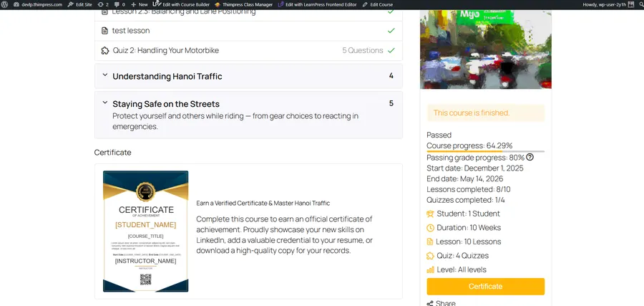
Task: Click the 'This course is finished.' notice
Action: [x=485, y=113]
